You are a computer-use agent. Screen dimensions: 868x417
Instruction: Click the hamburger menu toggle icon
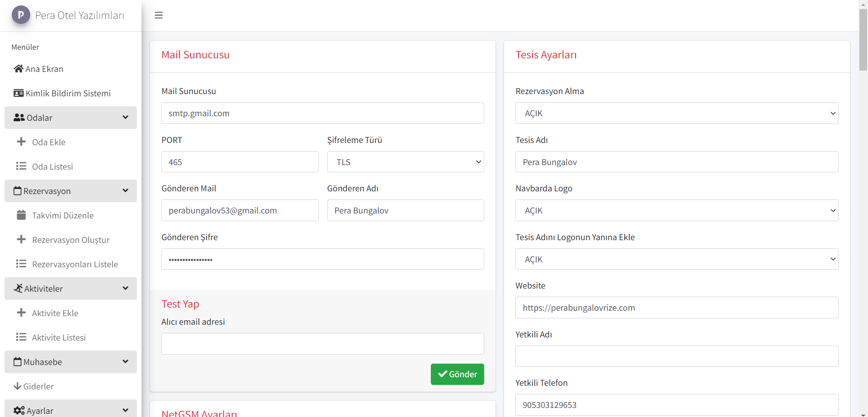click(159, 15)
